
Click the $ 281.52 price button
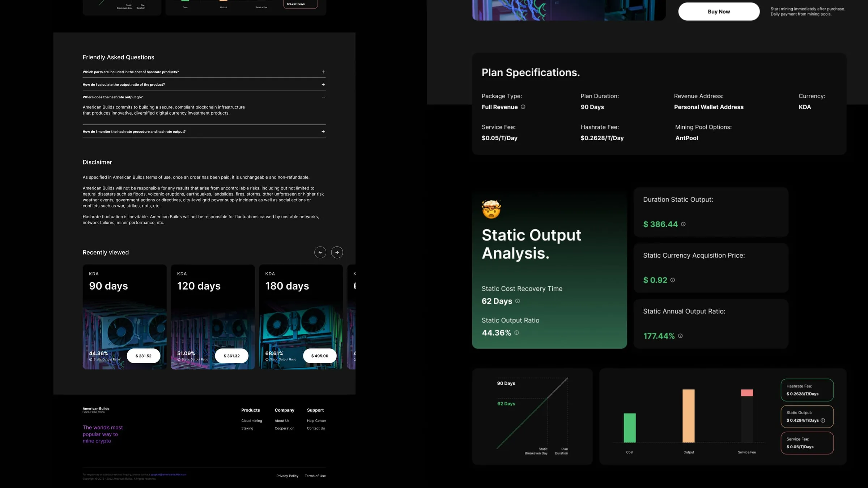[x=144, y=356]
